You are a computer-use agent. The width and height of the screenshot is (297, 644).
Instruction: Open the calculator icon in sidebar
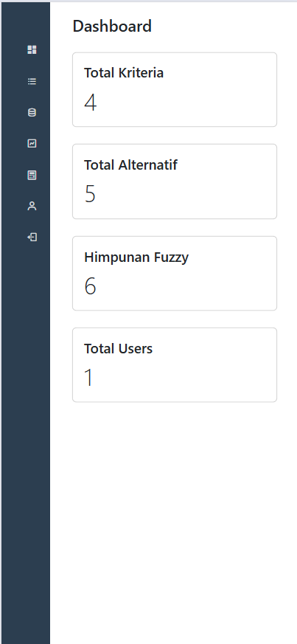tap(32, 176)
